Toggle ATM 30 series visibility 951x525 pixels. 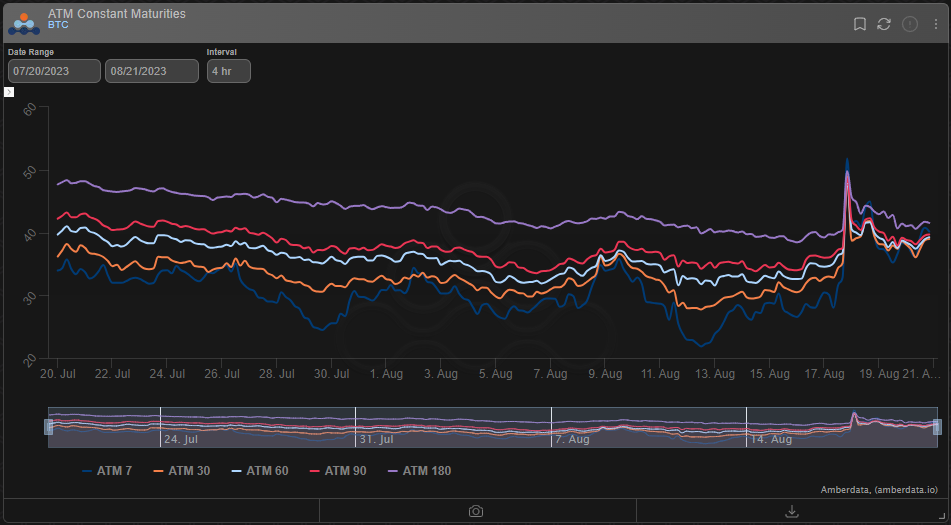[181, 470]
